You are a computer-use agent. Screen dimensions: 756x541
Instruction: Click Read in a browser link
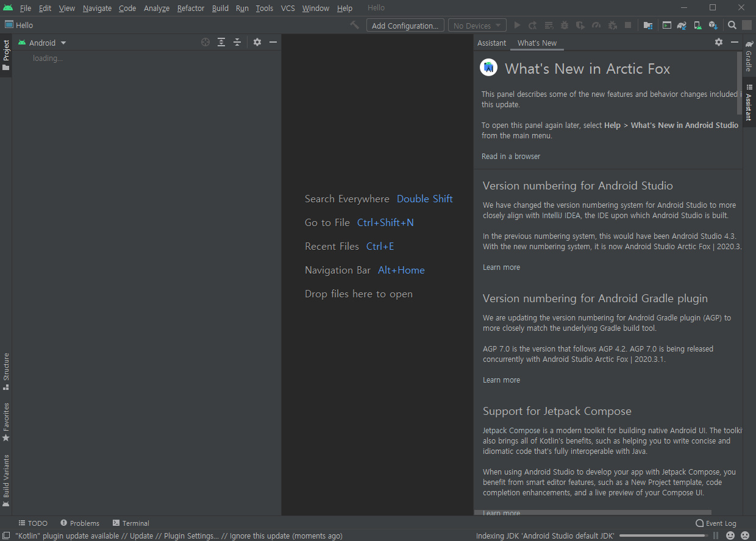click(511, 157)
